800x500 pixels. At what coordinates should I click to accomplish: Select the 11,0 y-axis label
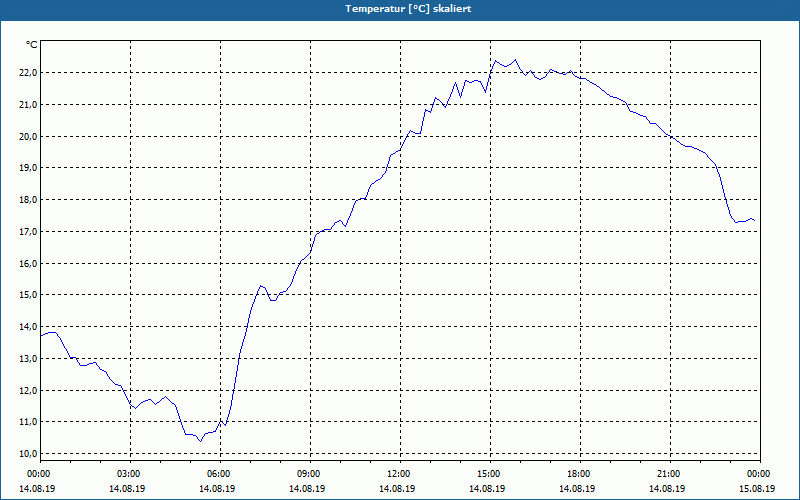(x=29, y=422)
